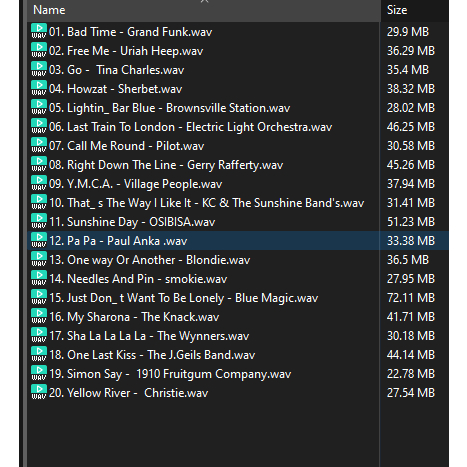Click the 36.29 MB size value
Image resolution: width=467 pixels, height=467 pixels.
point(411,51)
